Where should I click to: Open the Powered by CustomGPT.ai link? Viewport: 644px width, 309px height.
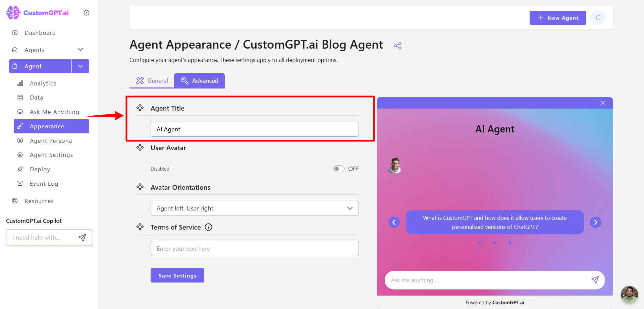495,303
